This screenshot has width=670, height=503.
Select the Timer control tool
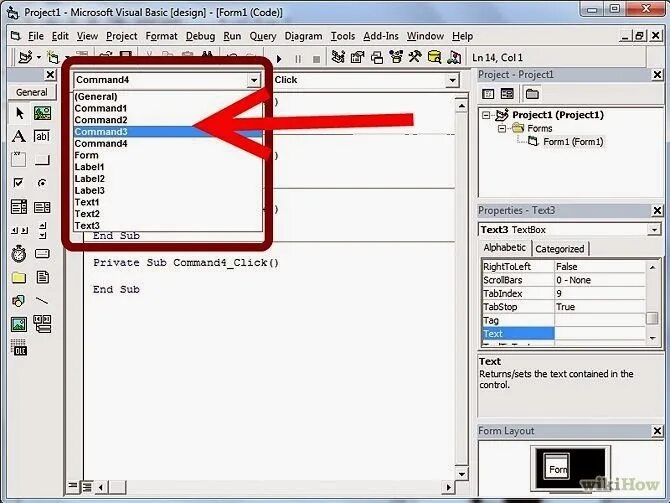tap(18, 254)
